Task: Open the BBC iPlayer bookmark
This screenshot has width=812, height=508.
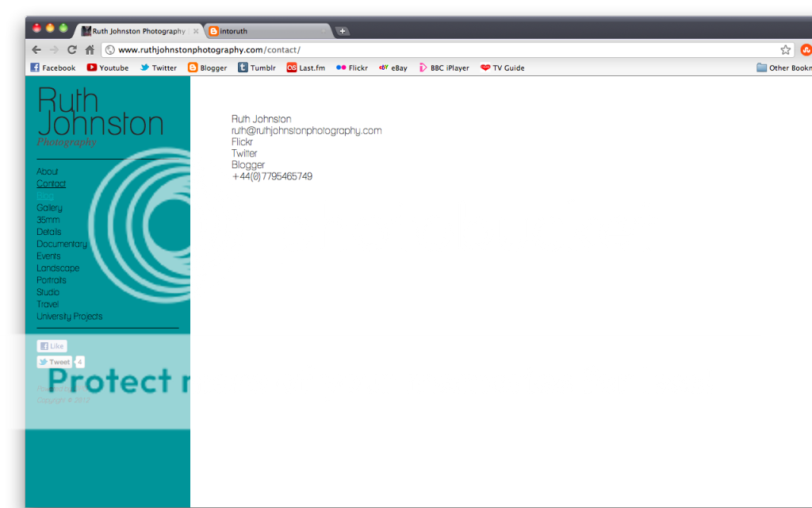Action: pos(444,67)
